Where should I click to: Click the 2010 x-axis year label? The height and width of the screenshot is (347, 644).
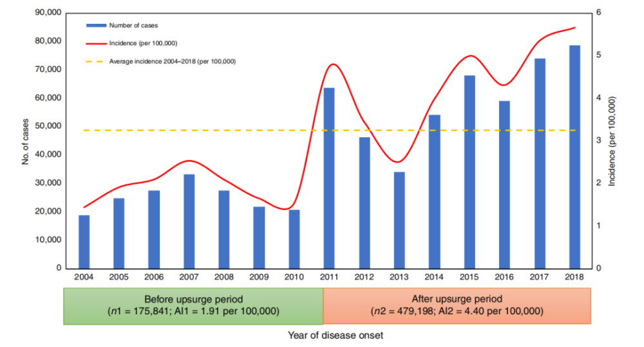(294, 277)
